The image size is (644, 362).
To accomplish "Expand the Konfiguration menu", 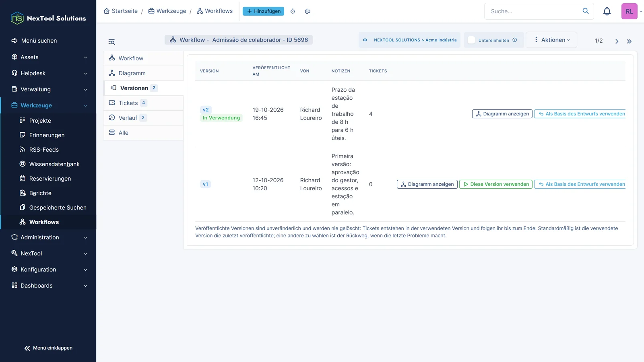I will coord(48,269).
